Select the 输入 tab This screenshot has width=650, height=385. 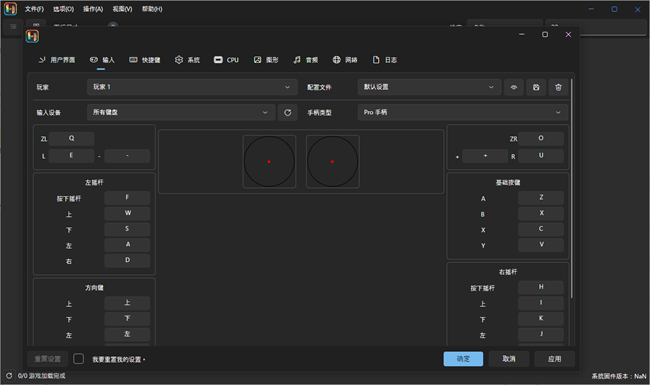102,60
